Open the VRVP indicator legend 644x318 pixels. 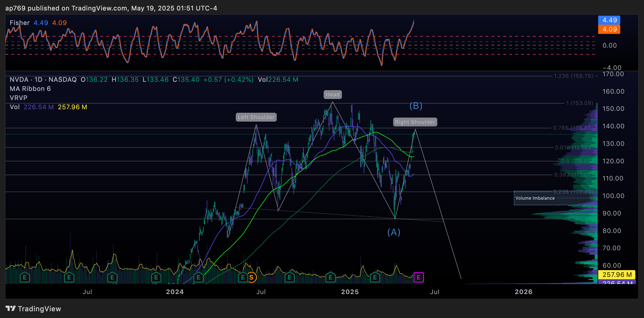[x=19, y=98]
